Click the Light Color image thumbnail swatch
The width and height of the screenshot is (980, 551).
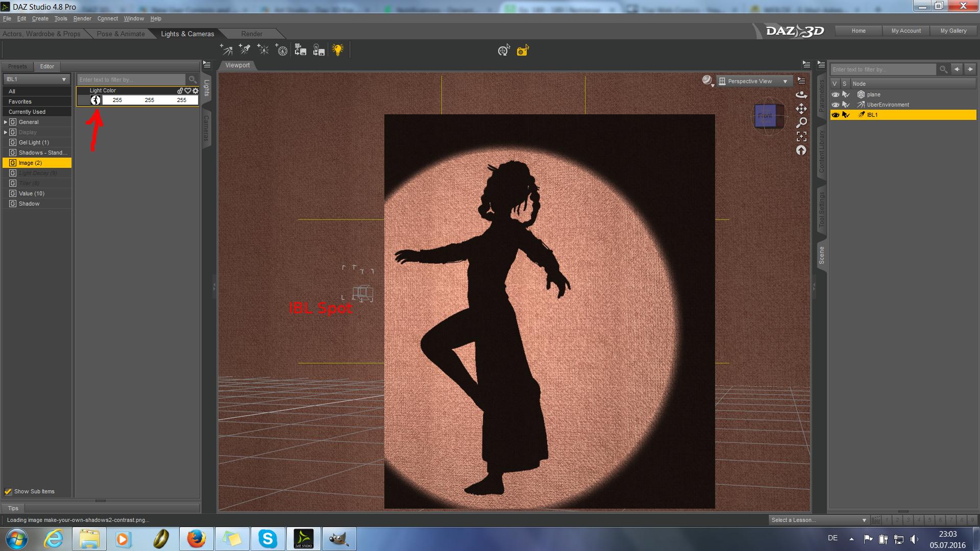point(95,101)
